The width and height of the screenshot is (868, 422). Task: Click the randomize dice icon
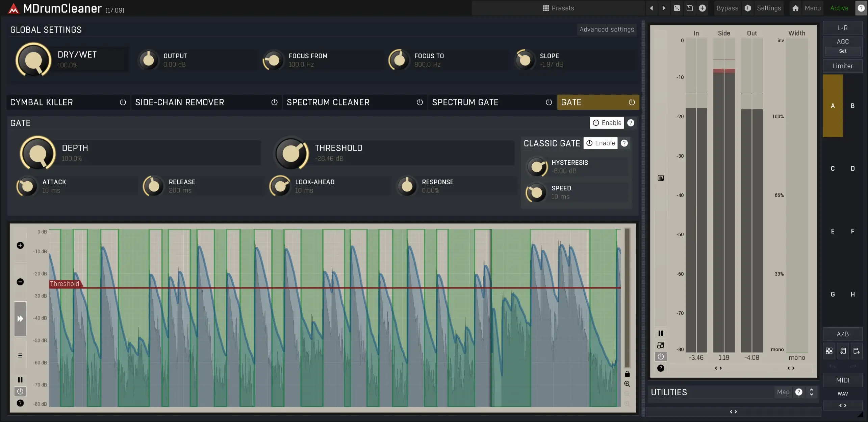point(677,8)
